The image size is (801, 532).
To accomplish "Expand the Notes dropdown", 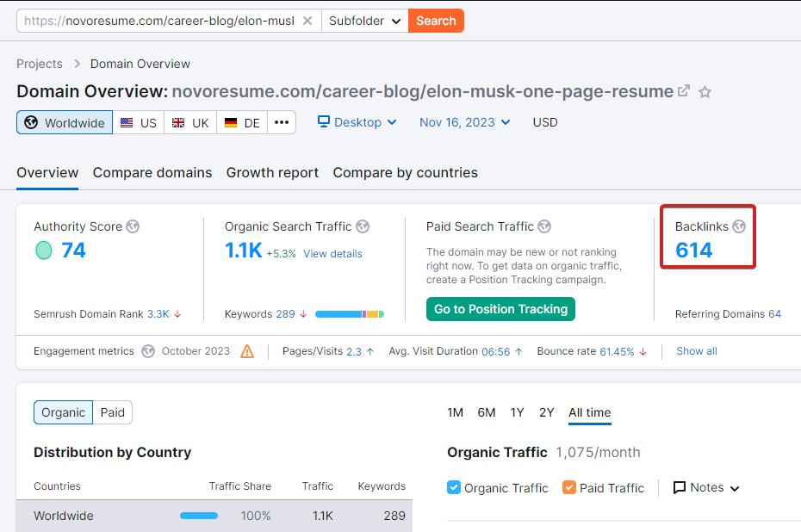I will point(706,487).
